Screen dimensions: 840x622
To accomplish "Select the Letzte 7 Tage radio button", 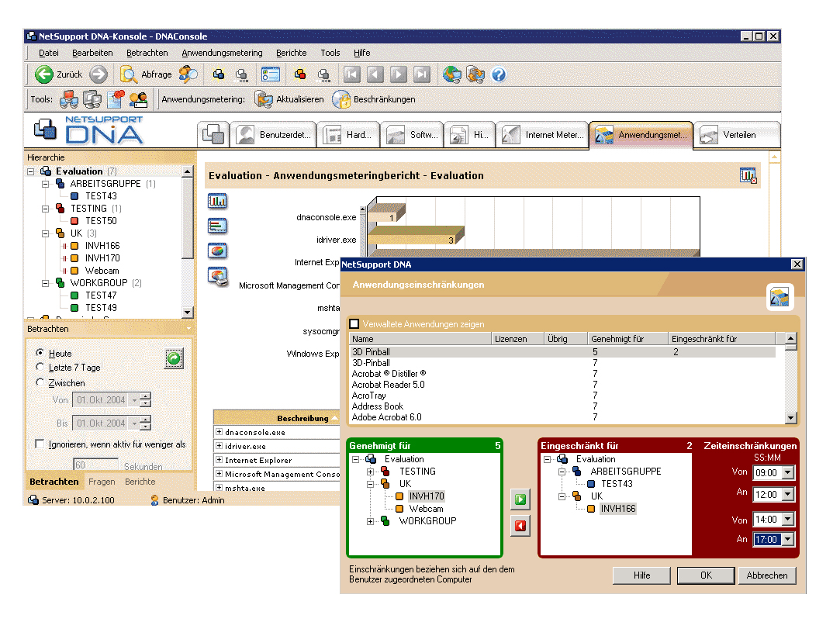I will point(40,366).
